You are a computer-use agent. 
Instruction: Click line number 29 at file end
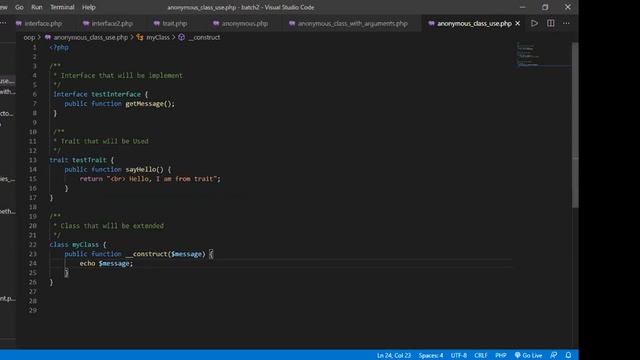[33, 310]
